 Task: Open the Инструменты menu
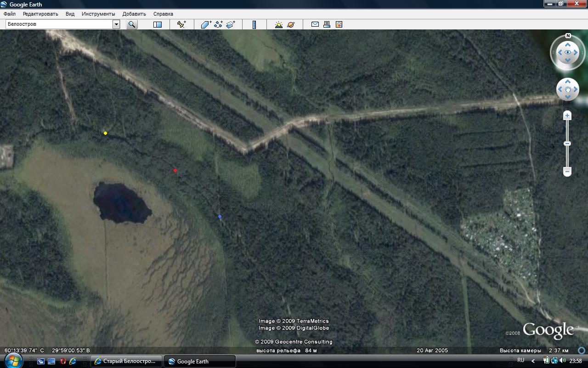point(98,14)
